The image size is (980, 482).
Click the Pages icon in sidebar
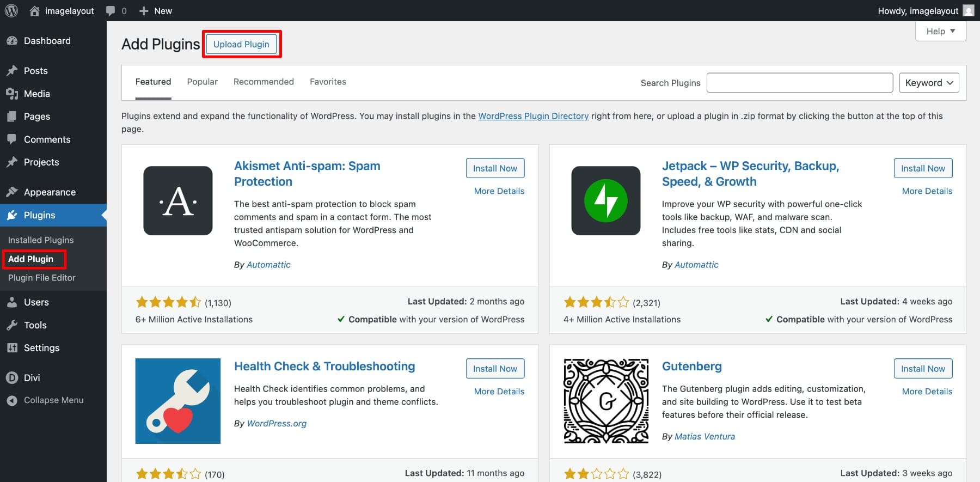(12, 117)
